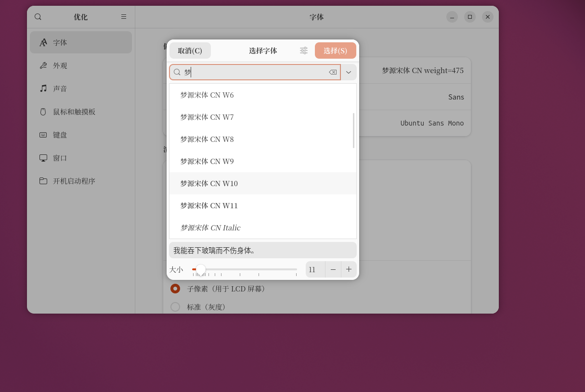Go to the 声音 sidebar section
The height and width of the screenshot is (392, 585).
pyautogui.click(x=81, y=89)
